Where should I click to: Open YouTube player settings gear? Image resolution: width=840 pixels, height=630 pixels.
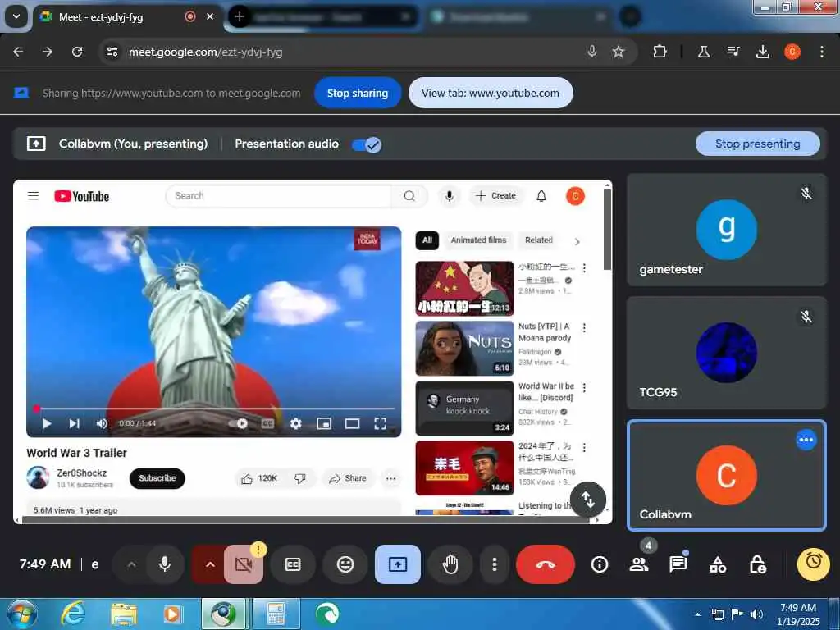point(295,424)
